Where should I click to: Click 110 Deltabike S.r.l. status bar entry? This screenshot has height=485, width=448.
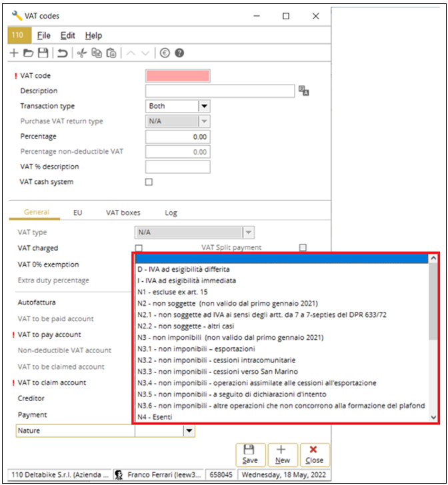pyautogui.click(x=59, y=475)
